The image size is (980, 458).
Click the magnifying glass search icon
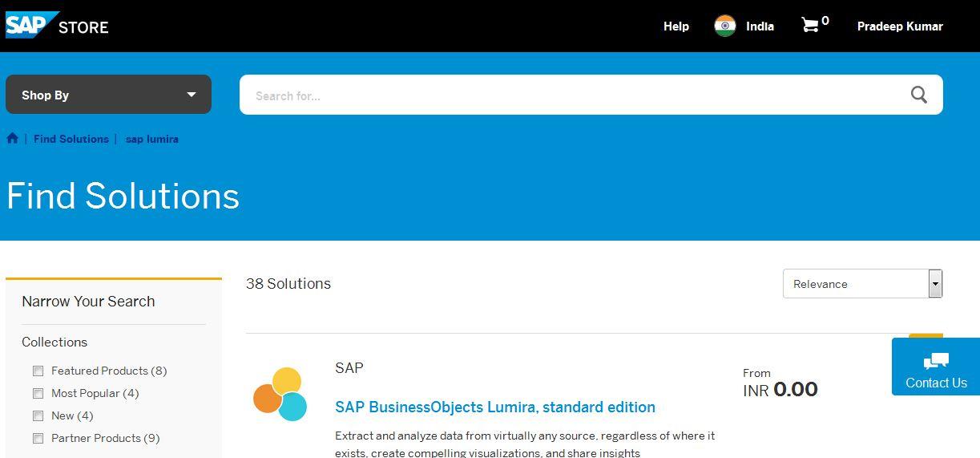click(x=918, y=95)
